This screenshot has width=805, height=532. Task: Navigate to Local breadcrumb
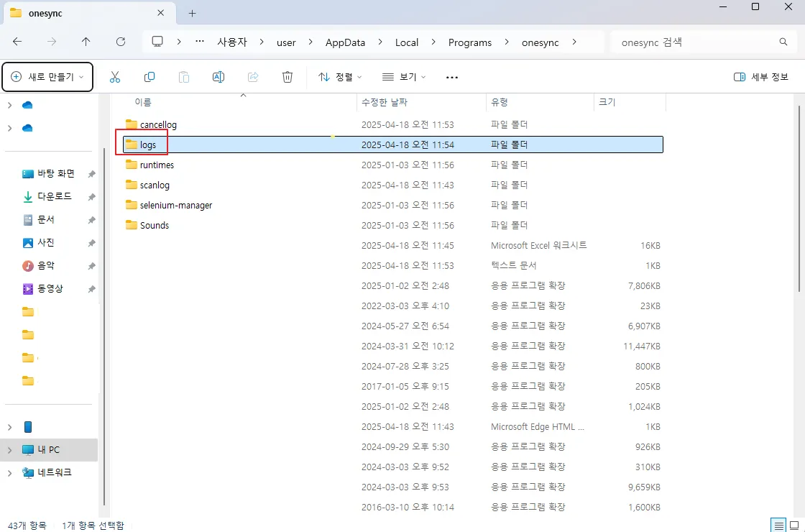tap(407, 42)
